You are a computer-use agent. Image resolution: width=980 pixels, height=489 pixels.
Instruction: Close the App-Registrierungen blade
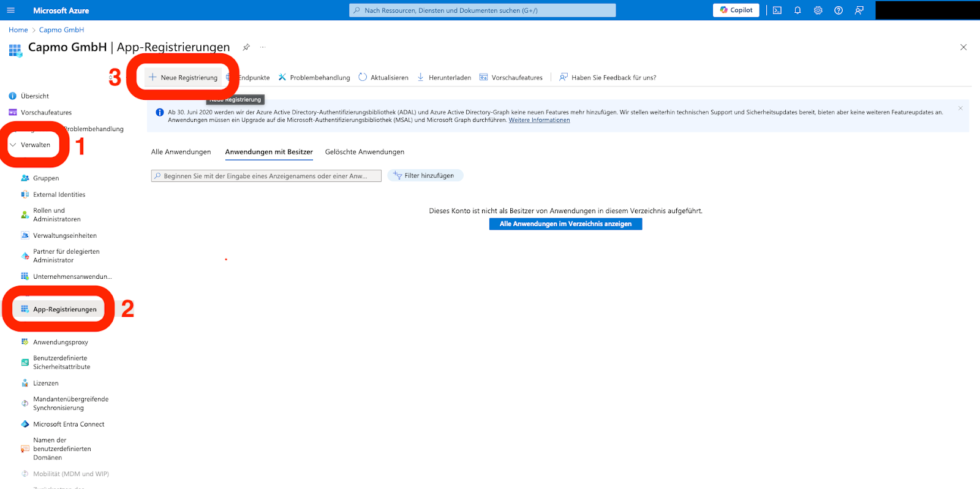click(963, 47)
